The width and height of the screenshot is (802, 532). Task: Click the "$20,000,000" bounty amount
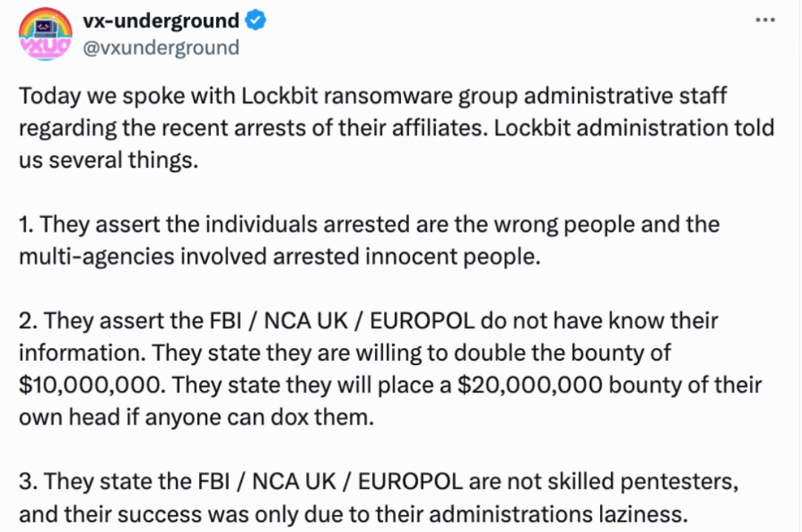(529, 385)
